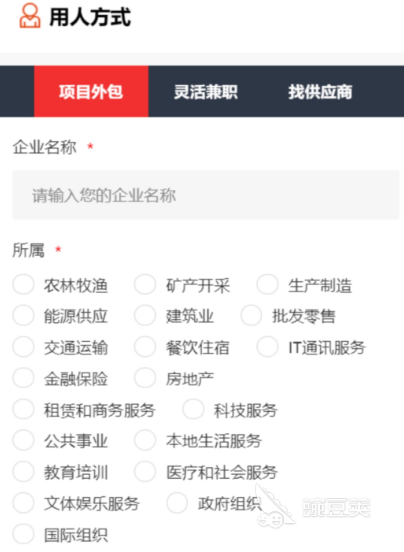
Task: Select the 农林牧渔 radio option
Action: 23,284
